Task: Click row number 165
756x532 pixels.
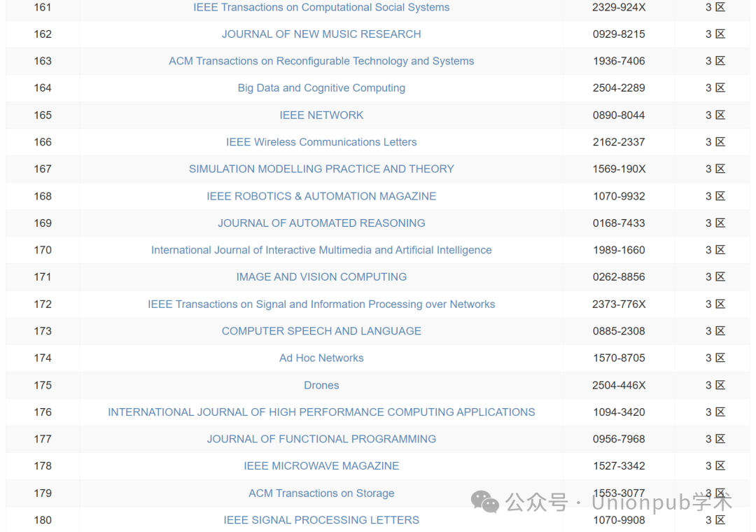Action: click(43, 115)
